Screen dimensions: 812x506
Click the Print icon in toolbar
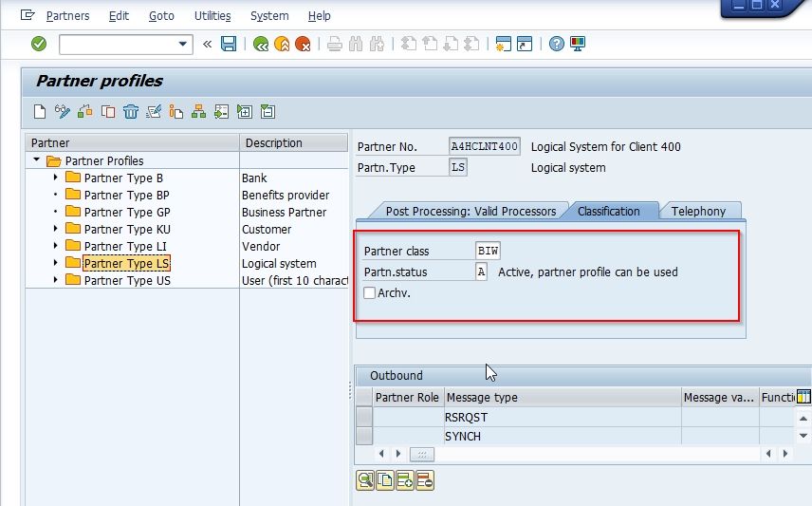(335, 44)
